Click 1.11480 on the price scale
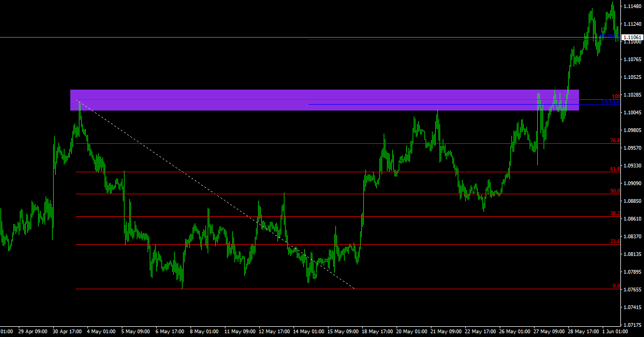 [x=632, y=6]
